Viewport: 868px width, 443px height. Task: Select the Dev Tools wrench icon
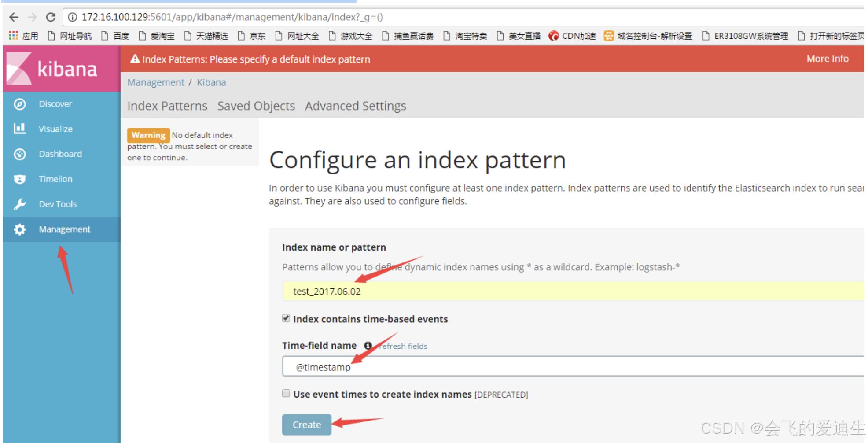pyautogui.click(x=20, y=204)
